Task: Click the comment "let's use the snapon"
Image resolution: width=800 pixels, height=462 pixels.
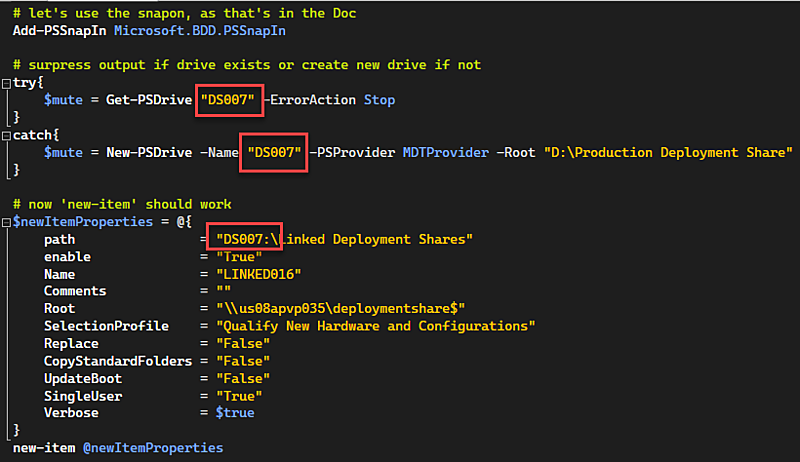Action: click(x=184, y=13)
